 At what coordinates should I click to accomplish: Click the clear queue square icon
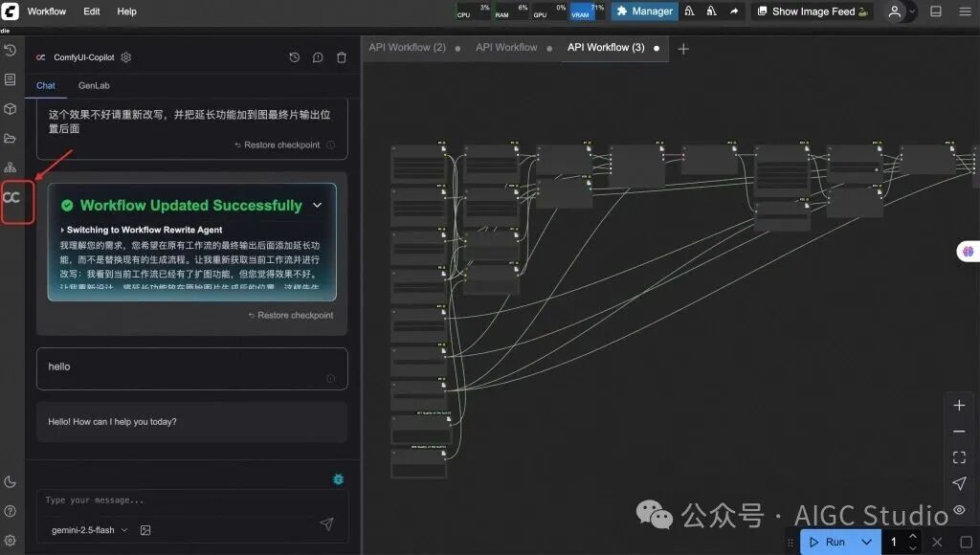pos(966,542)
